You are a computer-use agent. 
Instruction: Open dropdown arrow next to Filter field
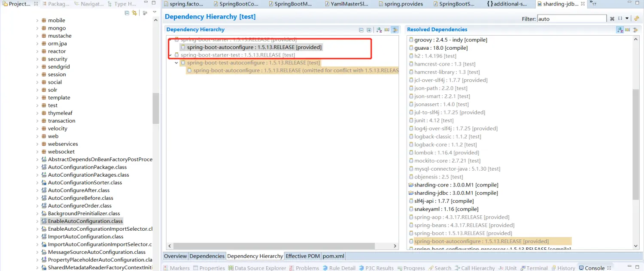point(627,19)
